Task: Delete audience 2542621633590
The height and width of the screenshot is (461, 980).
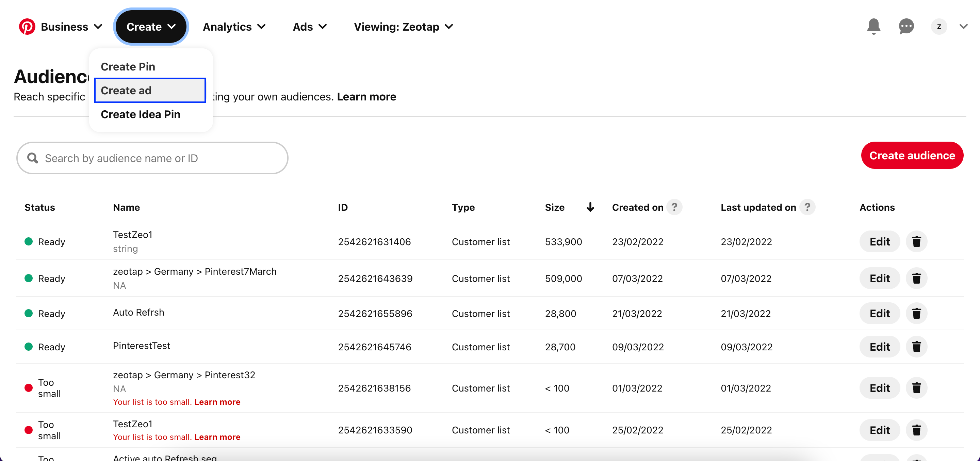Action: pos(916,430)
